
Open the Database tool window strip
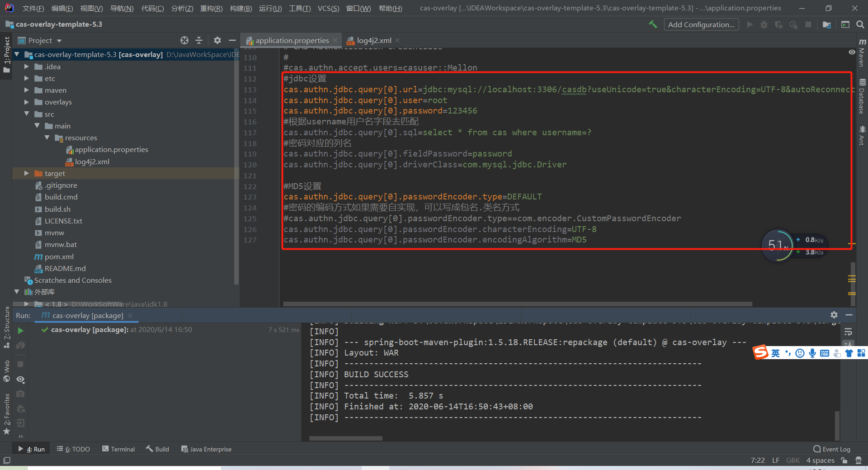pyautogui.click(x=862, y=97)
